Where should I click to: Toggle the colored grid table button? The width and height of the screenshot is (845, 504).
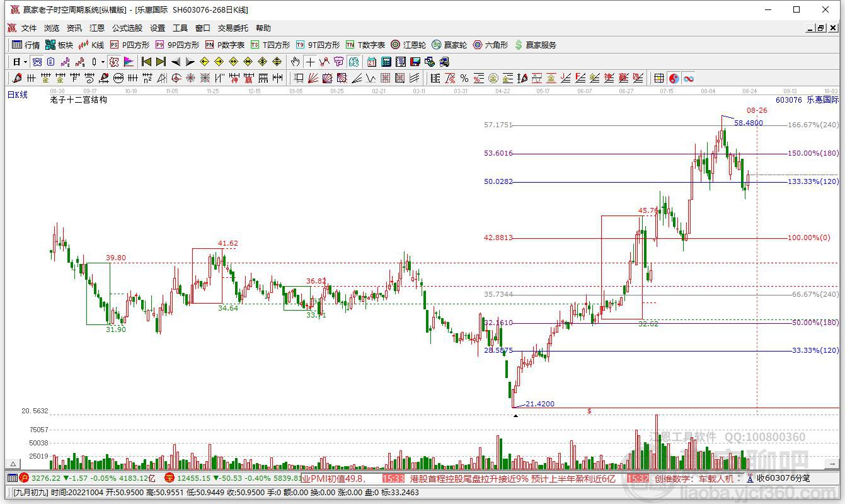659,78
